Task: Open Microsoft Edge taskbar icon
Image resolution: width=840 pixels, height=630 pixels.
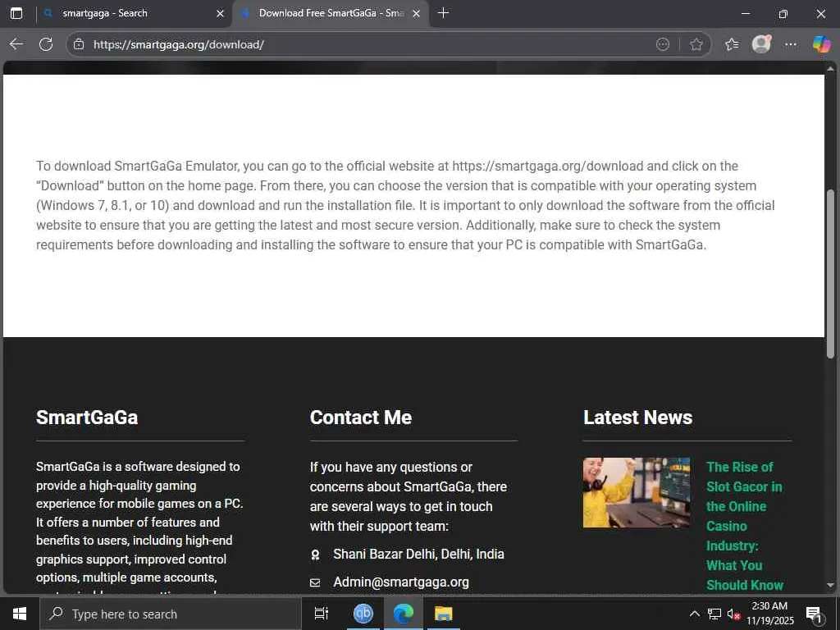Action: click(404, 614)
